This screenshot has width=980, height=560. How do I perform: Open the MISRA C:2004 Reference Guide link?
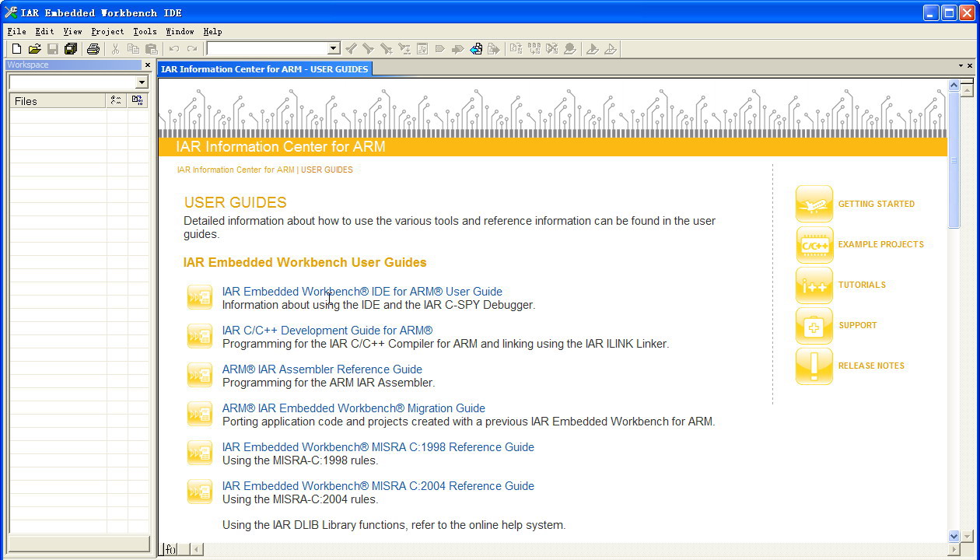(378, 486)
